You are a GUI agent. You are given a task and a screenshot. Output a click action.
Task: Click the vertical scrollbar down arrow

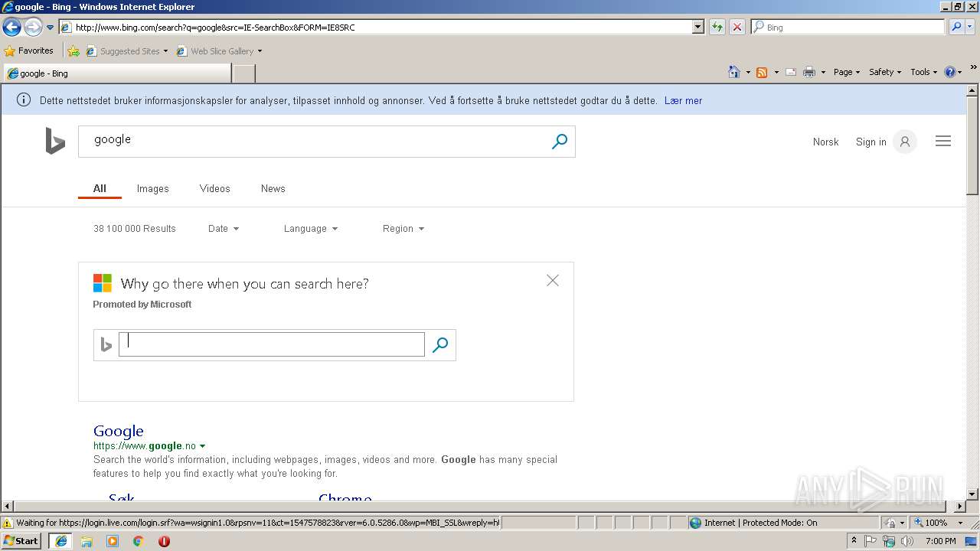pyautogui.click(x=972, y=494)
